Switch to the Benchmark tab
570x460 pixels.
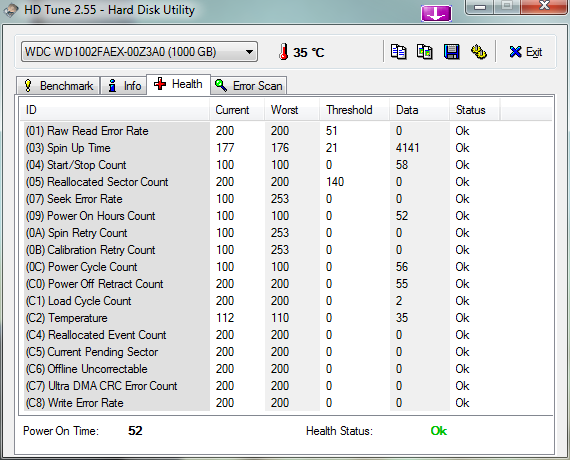(58, 86)
